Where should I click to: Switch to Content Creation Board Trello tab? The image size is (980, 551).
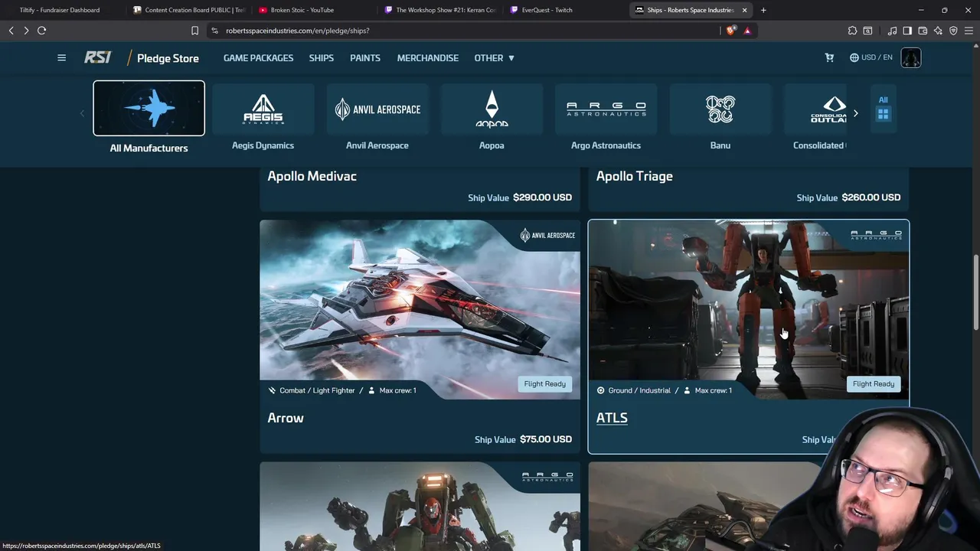pyautogui.click(x=188, y=10)
